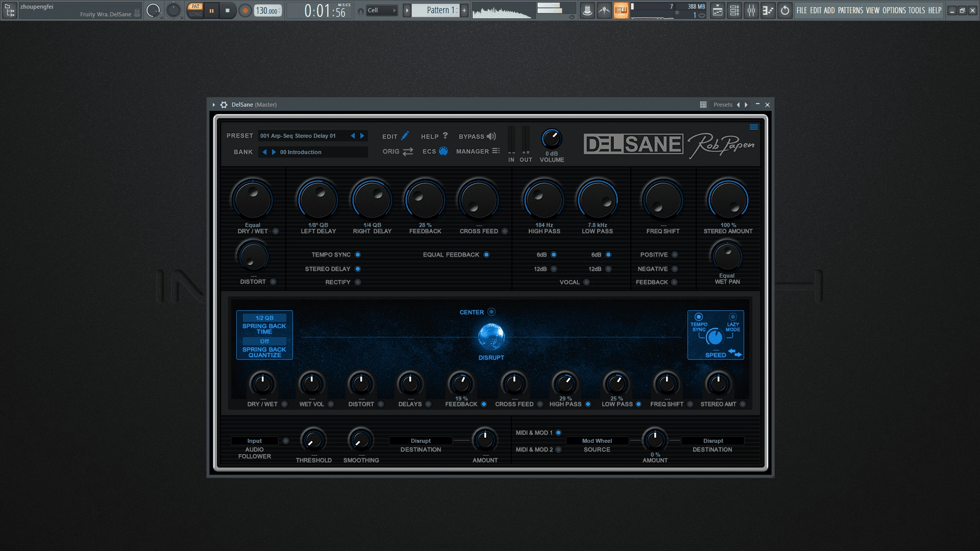The image size is (980, 551).
Task: Open the EDIT menu
Action: [x=816, y=10]
